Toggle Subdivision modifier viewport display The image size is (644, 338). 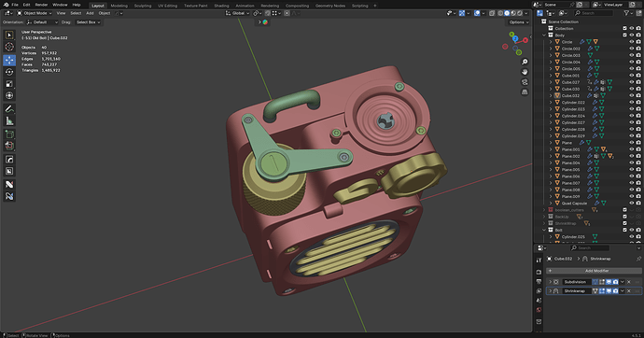click(x=609, y=282)
